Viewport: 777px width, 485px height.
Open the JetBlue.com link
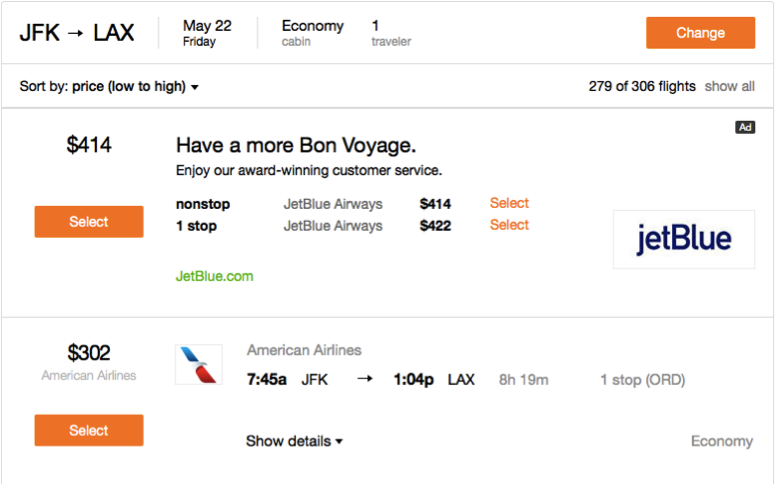(x=214, y=276)
